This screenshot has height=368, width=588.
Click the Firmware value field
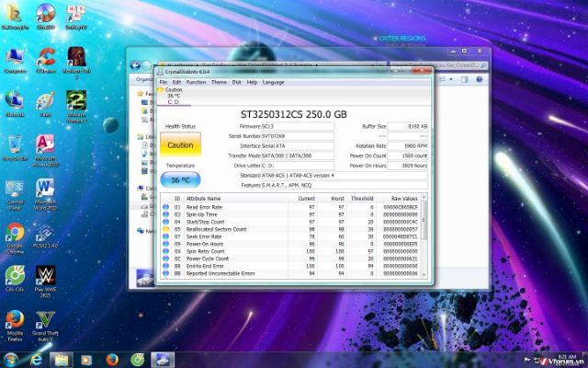[x=298, y=126]
